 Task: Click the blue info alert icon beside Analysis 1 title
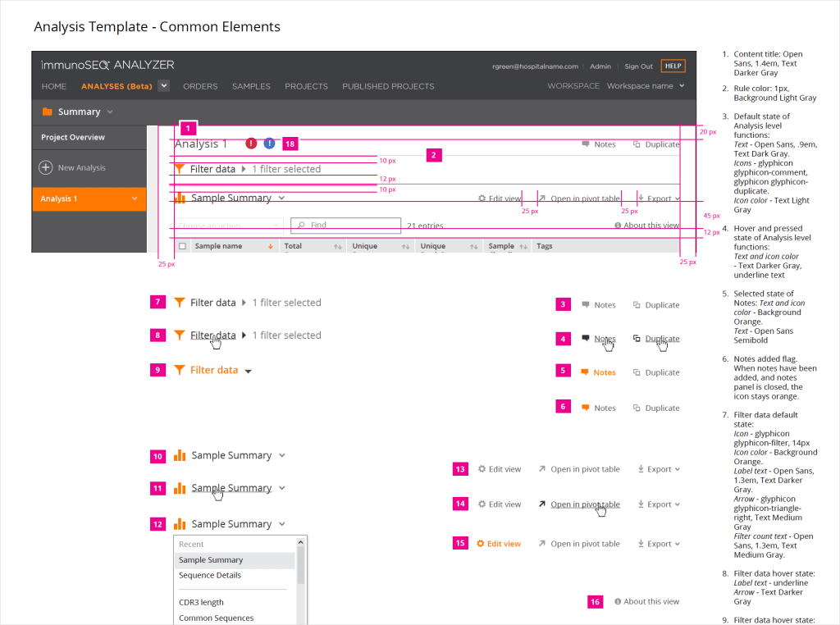(269, 144)
